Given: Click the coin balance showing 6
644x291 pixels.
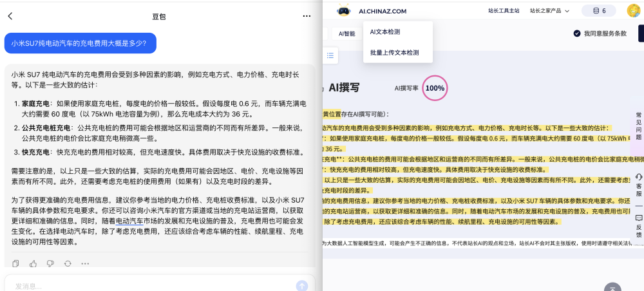Looking at the screenshot, I should (x=598, y=11).
